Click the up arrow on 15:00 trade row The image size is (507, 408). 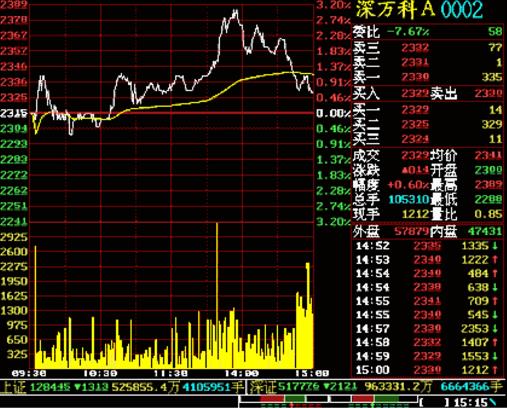tap(495, 370)
